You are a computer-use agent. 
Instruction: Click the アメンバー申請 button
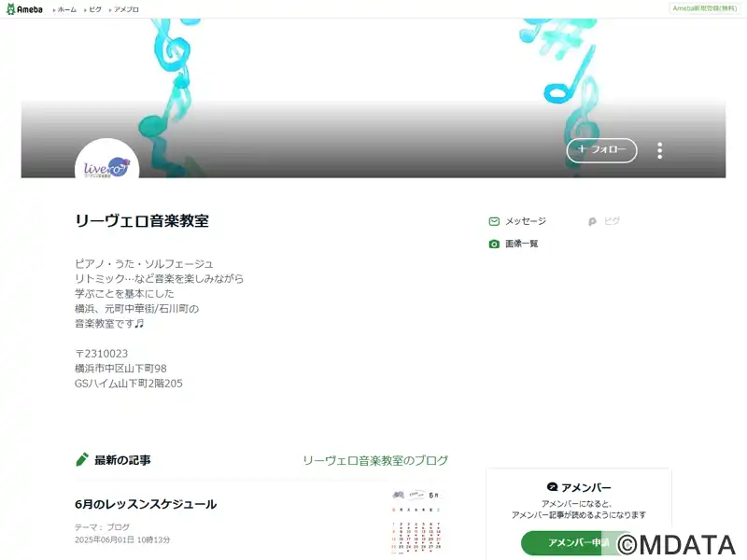(576, 543)
